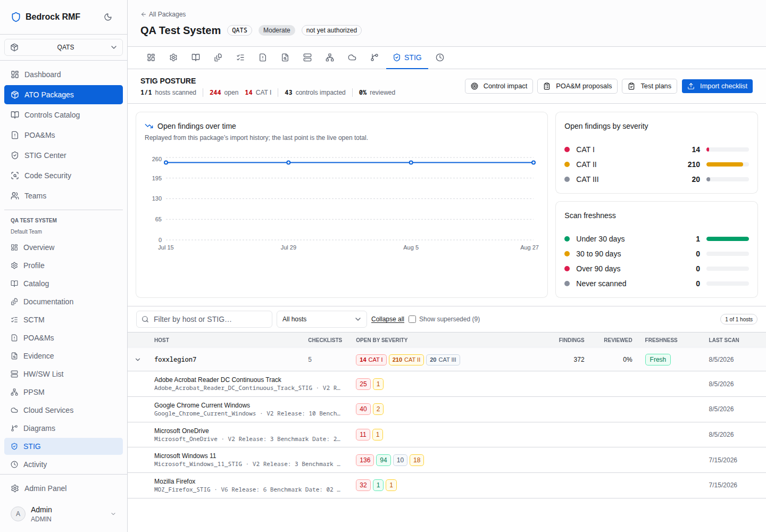Click the 20 CAT III badge
This screenshot has width=766, height=532.
[443, 360]
